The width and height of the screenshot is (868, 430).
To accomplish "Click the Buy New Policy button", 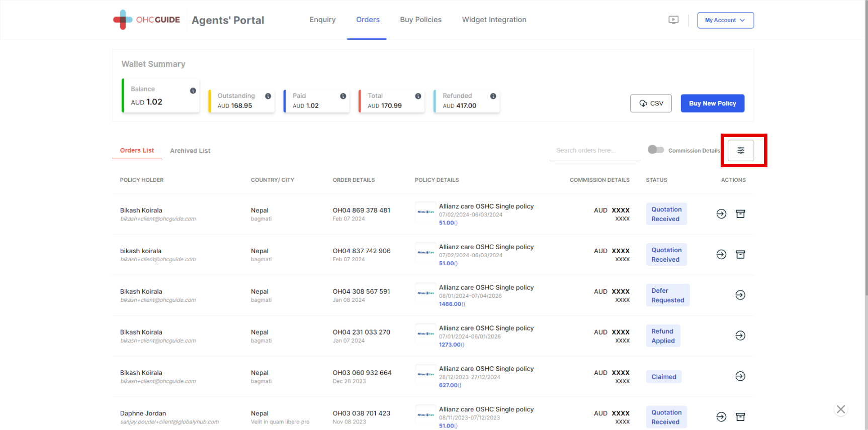I will click(712, 103).
